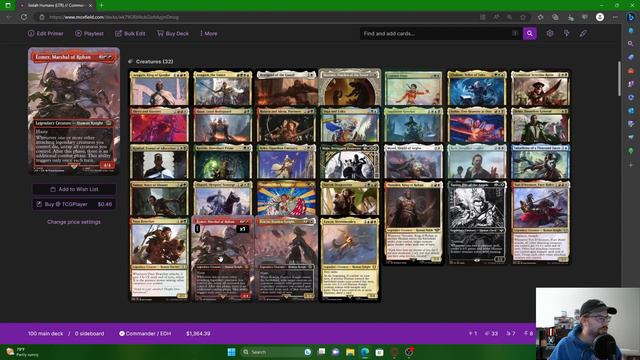Open Change price settings link
640x360 pixels.
74,222
